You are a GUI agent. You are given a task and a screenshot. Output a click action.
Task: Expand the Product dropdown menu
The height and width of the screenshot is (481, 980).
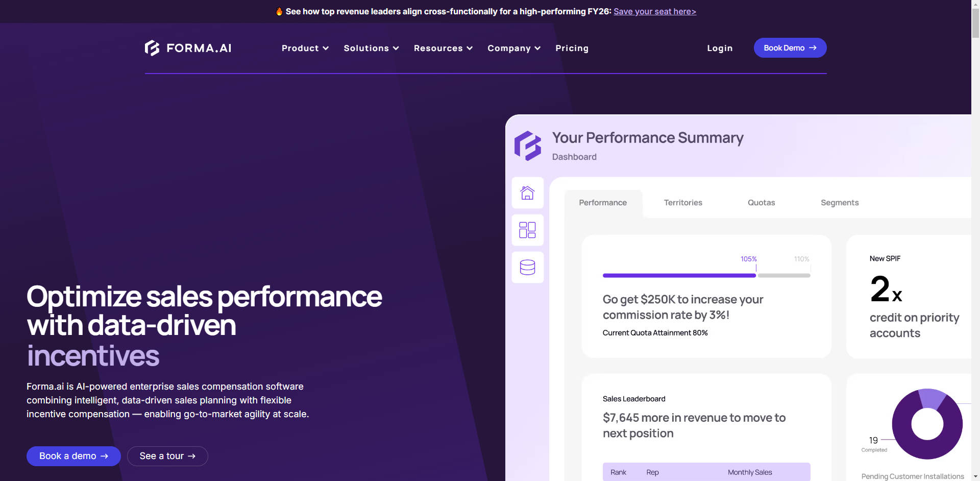(x=305, y=48)
